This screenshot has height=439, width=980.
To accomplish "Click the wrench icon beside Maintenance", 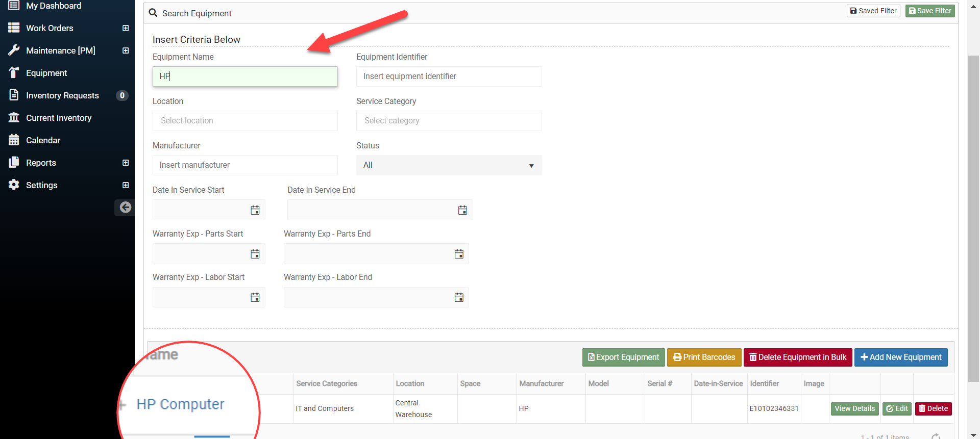I will pos(14,50).
